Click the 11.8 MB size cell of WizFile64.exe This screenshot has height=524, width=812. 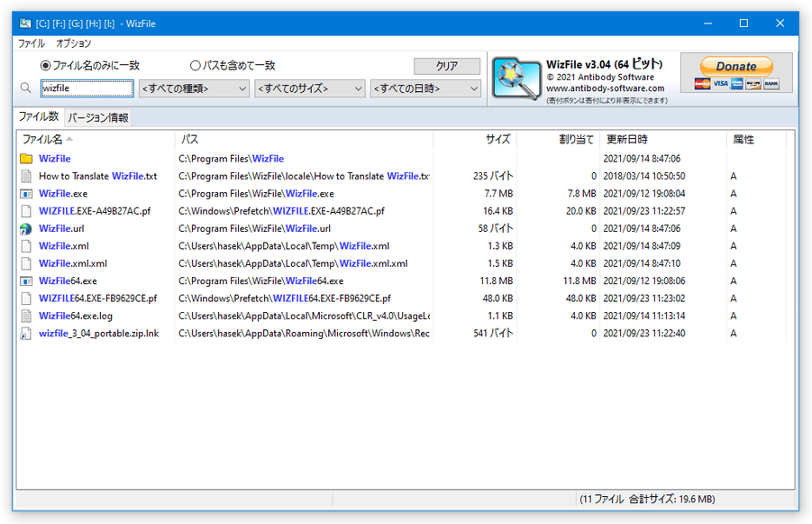(x=496, y=280)
